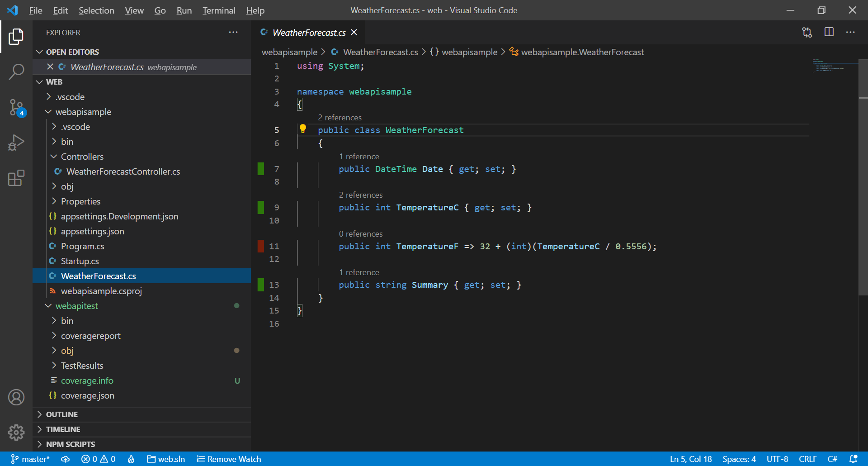This screenshot has width=868, height=466.
Task: Open the Help menu
Action: point(255,10)
